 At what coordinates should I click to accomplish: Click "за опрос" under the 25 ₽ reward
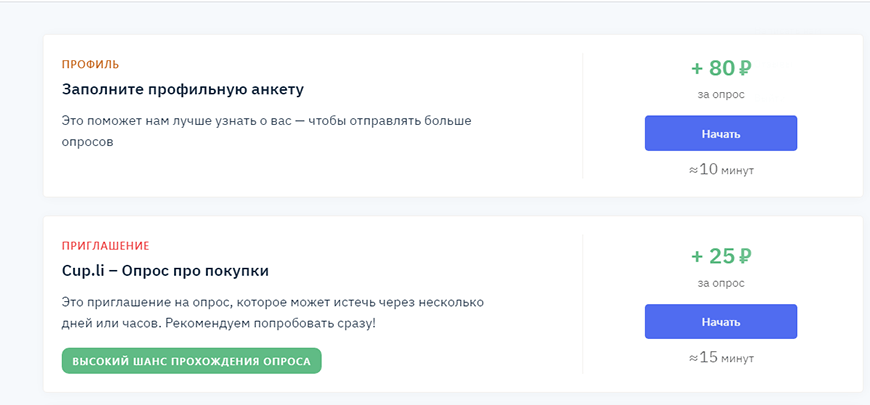tap(721, 282)
